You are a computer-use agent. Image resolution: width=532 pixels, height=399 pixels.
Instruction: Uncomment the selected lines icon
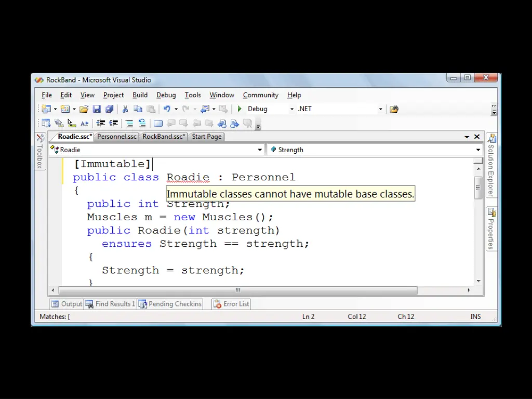142,124
